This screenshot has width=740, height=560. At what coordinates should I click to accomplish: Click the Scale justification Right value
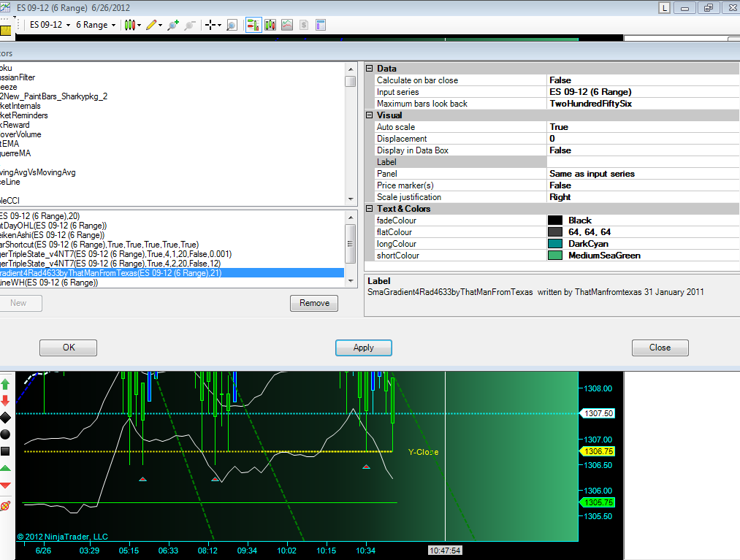click(643, 196)
